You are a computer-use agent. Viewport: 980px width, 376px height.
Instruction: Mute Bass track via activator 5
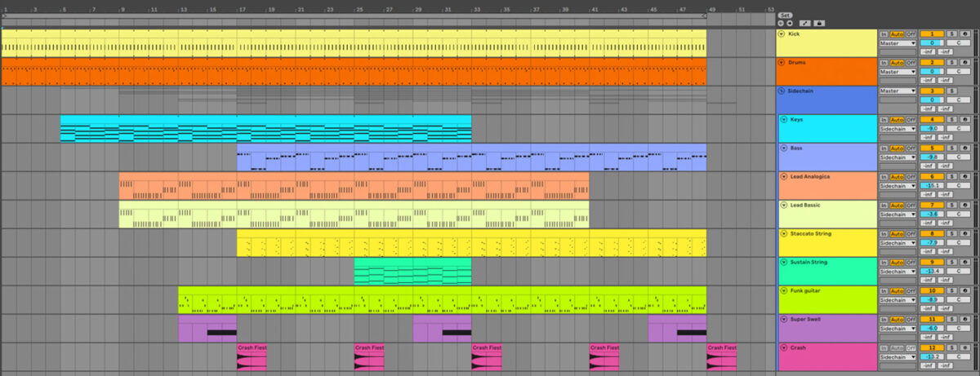(x=932, y=148)
